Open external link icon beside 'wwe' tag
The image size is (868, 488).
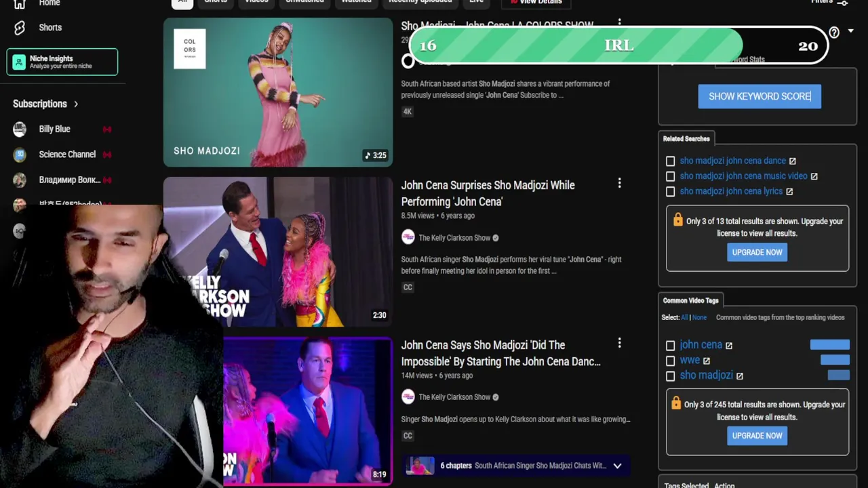click(706, 361)
